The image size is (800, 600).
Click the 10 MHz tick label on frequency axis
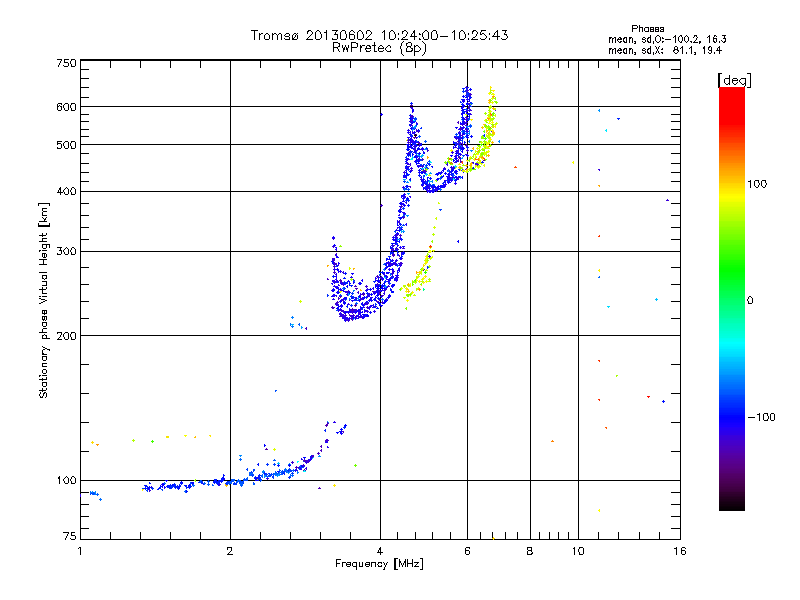pos(578,551)
